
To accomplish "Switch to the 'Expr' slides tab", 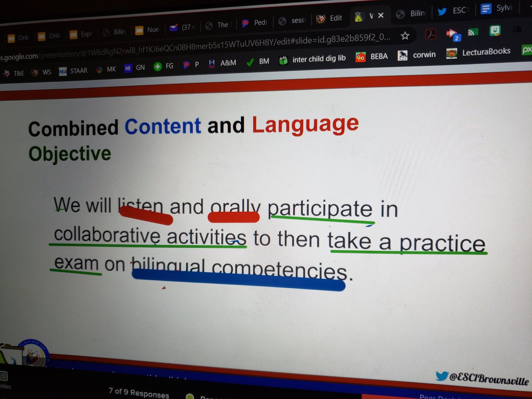I will pos(80,34).
